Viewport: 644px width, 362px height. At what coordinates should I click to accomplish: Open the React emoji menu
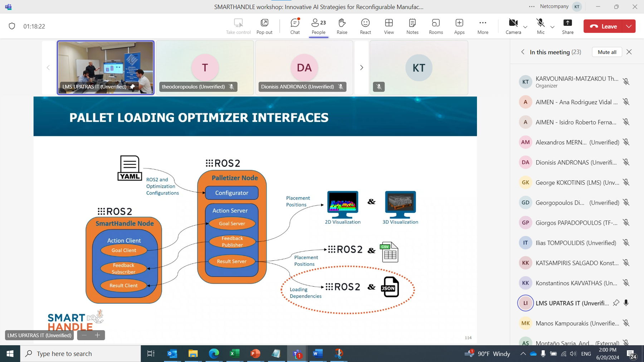coord(365,26)
